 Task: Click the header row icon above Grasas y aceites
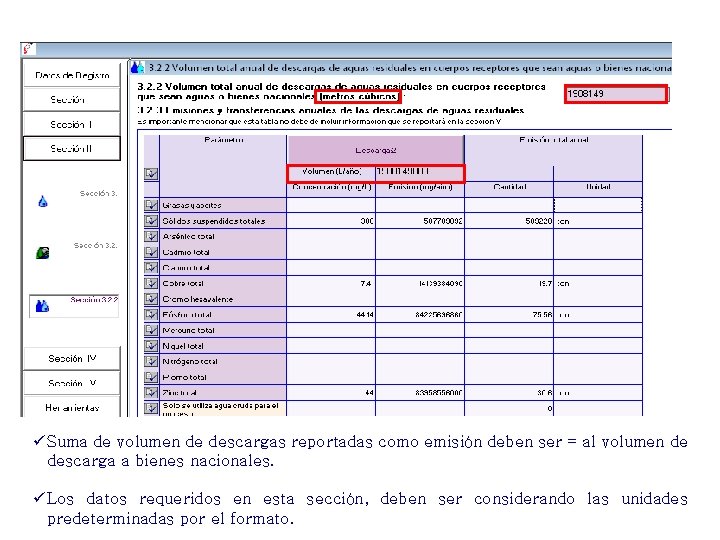[151, 174]
